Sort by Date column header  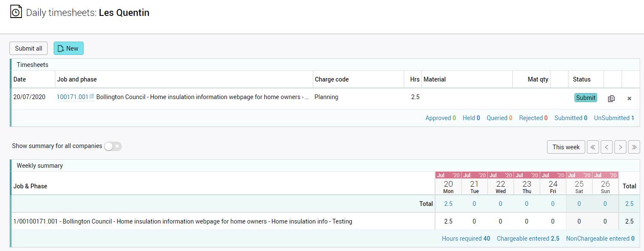(20, 79)
